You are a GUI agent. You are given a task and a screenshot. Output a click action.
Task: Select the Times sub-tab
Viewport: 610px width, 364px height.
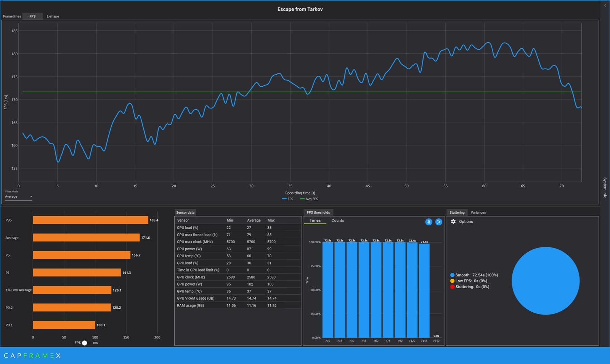(315, 220)
